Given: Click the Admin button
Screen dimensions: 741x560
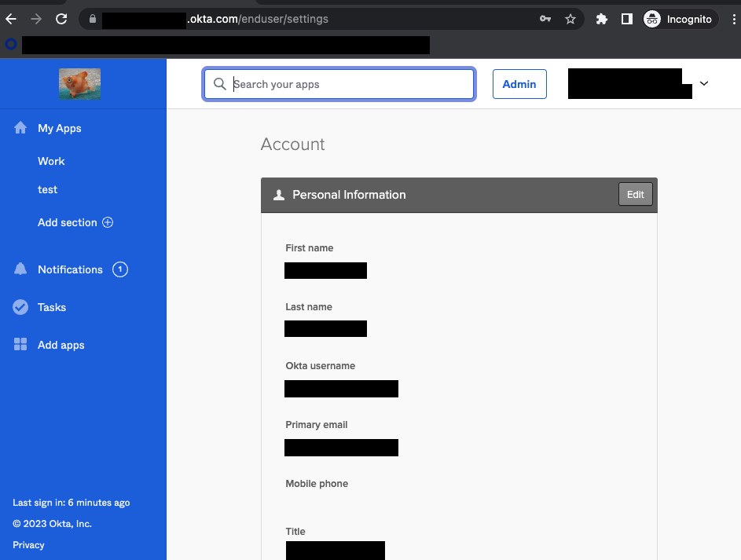Looking at the screenshot, I should click(519, 84).
